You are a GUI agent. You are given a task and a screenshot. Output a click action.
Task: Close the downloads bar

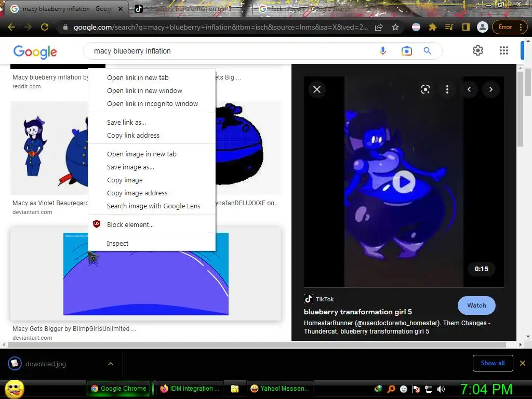pos(523,363)
